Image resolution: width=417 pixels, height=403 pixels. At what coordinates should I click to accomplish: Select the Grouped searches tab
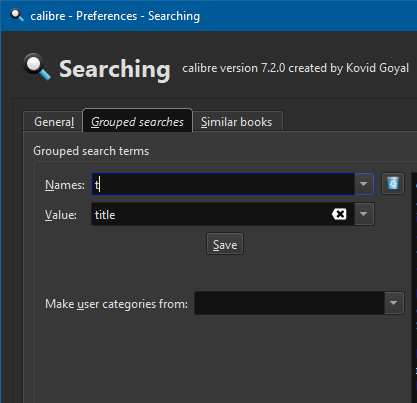[137, 121]
